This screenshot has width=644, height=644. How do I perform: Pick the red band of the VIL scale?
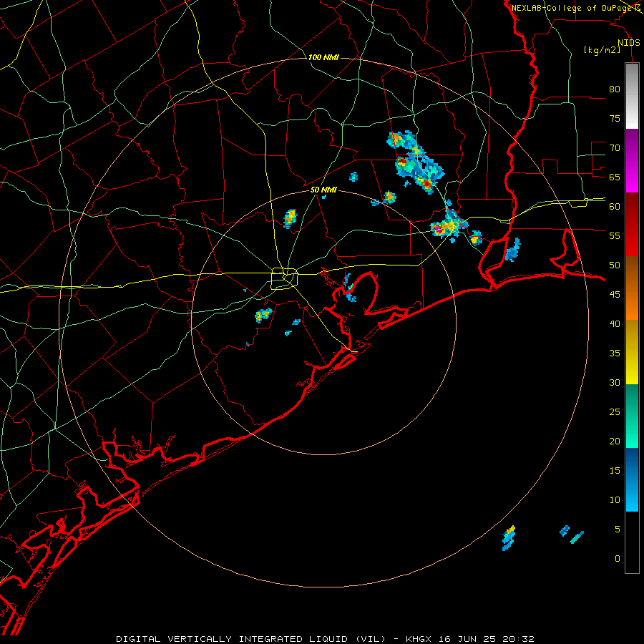click(632, 224)
